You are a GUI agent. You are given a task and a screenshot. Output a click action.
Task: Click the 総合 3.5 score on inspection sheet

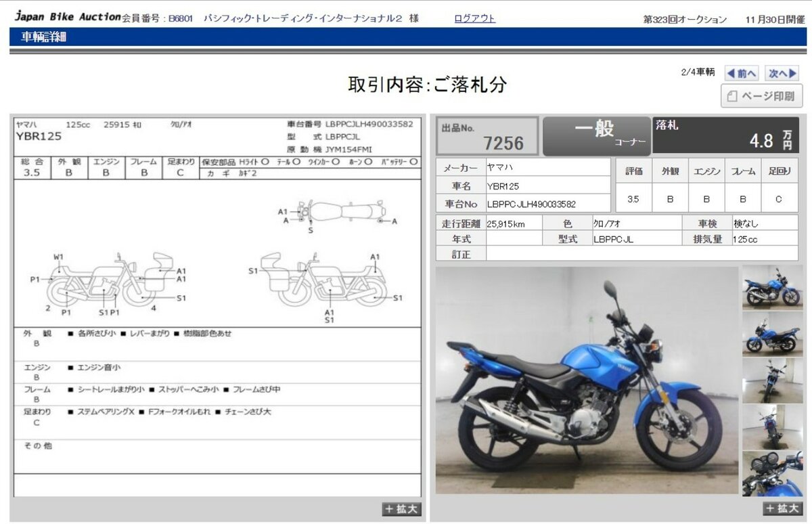click(x=32, y=173)
